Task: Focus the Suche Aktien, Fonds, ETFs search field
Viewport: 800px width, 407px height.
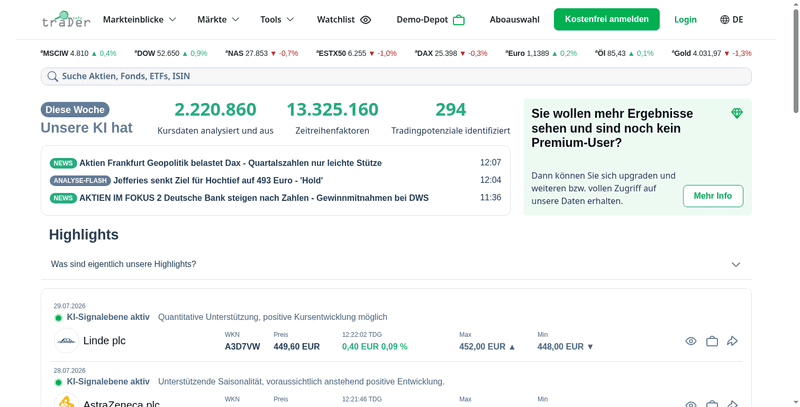Action: (396, 76)
